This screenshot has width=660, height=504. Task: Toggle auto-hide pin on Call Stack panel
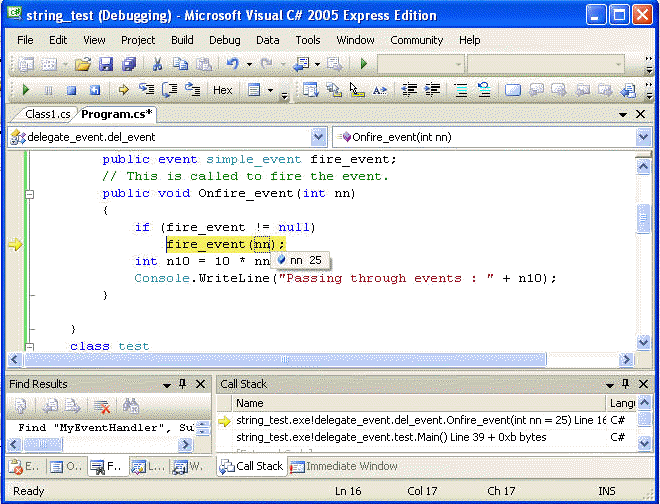click(627, 384)
